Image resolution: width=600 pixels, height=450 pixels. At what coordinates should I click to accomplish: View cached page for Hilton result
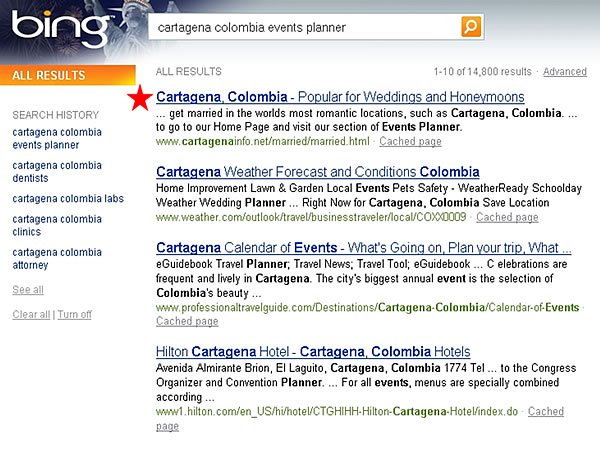coord(545,411)
